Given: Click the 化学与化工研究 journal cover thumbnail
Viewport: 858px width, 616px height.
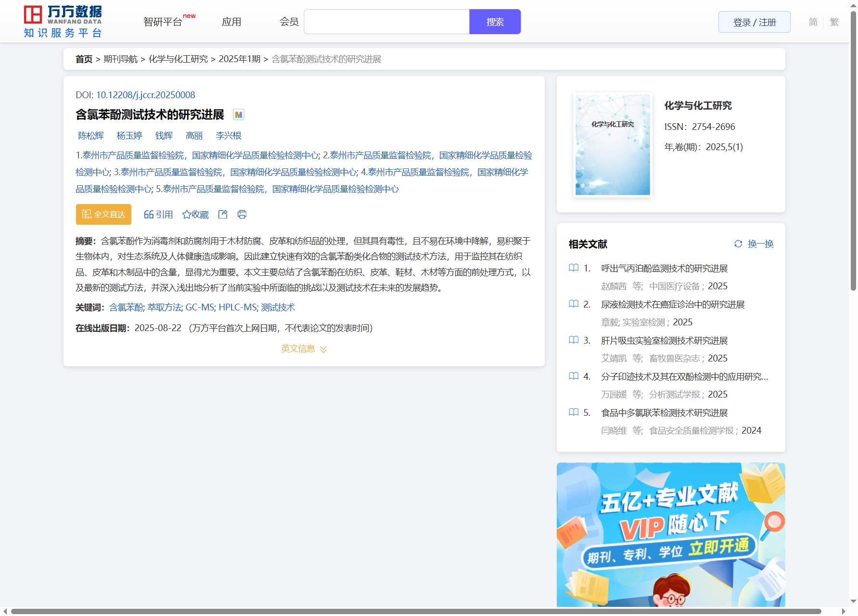Looking at the screenshot, I should [613, 145].
